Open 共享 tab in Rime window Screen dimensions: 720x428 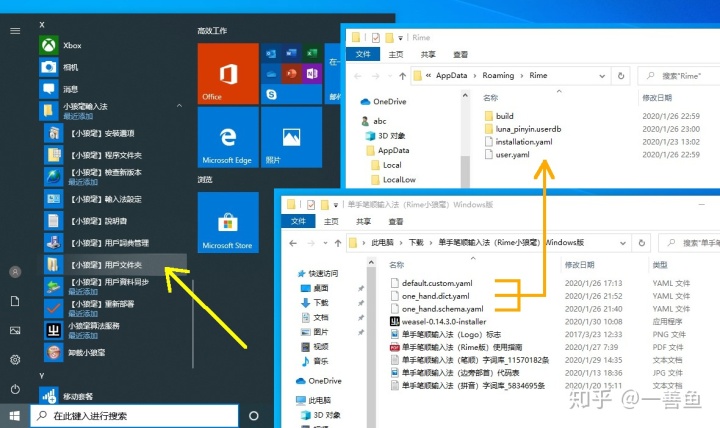[428, 54]
